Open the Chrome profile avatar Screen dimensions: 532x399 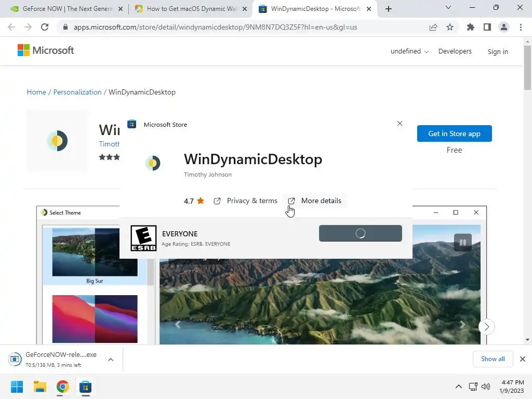coord(504,27)
